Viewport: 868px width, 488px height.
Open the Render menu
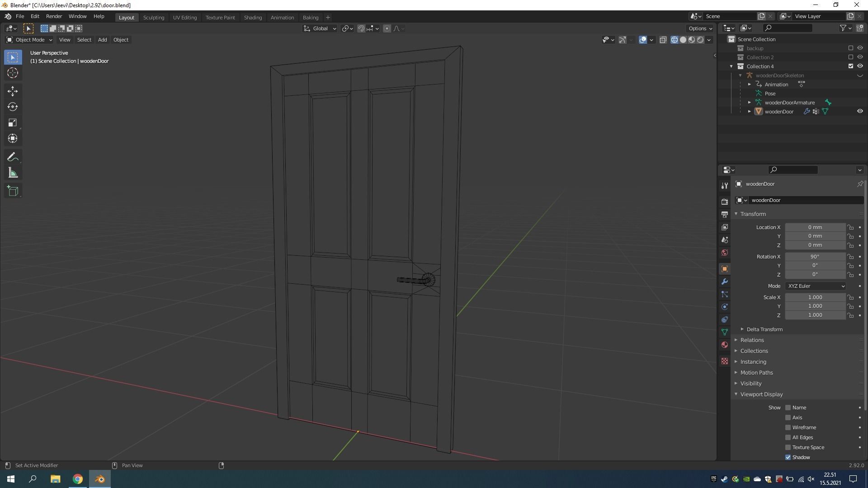pos(54,16)
